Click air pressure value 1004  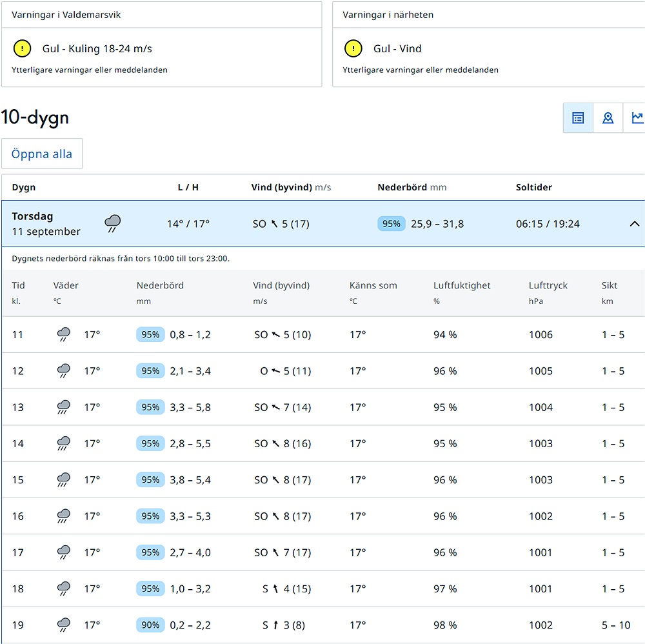pyautogui.click(x=541, y=407)
